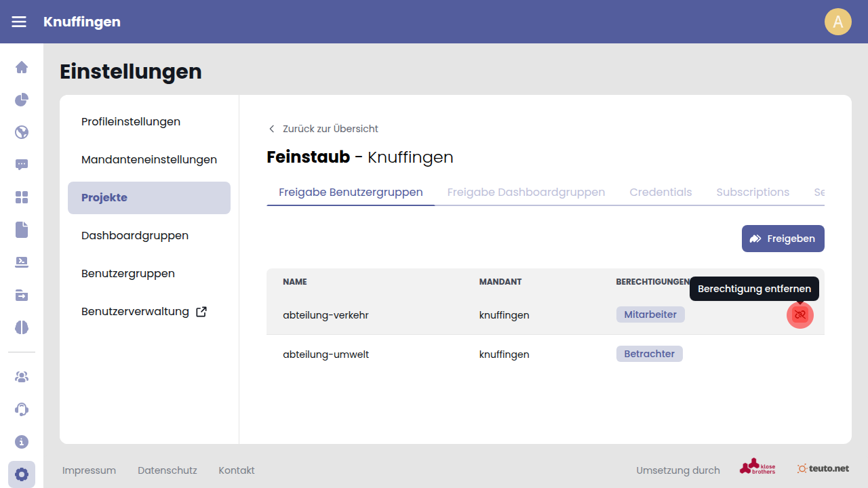Screen dimensions: 868x488
Task: Click the brain icon in sidebar
Action: click(x=22, y=327)
